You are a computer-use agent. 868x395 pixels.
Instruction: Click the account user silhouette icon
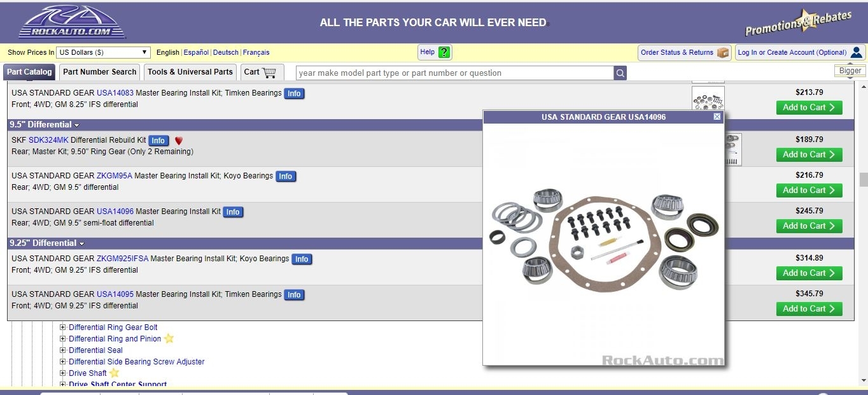coord(856,52)
